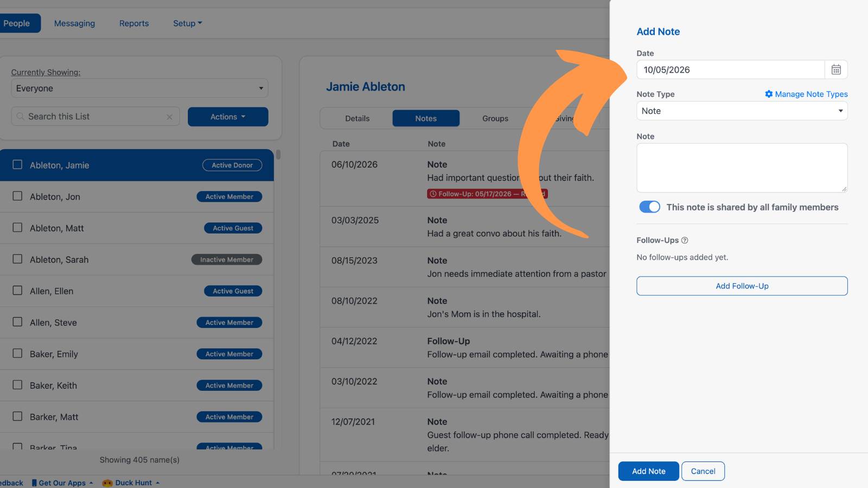Screen dimensions: 868x488
Task: Open the Note Type dropdown
Action: click(x=742, y=111)
